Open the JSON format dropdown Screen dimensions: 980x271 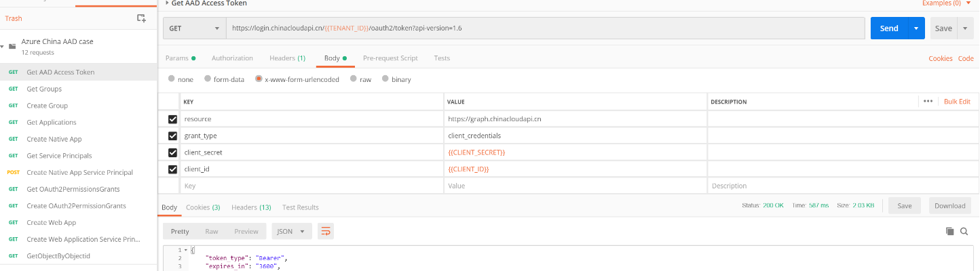[292, 231]
